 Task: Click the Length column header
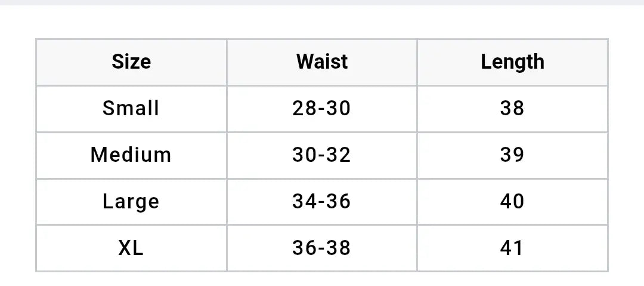[x=513, y=62]
